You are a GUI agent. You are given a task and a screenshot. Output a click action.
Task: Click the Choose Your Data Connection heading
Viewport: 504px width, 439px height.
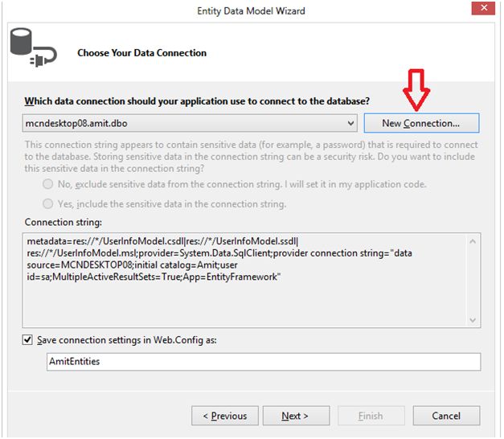141,53
